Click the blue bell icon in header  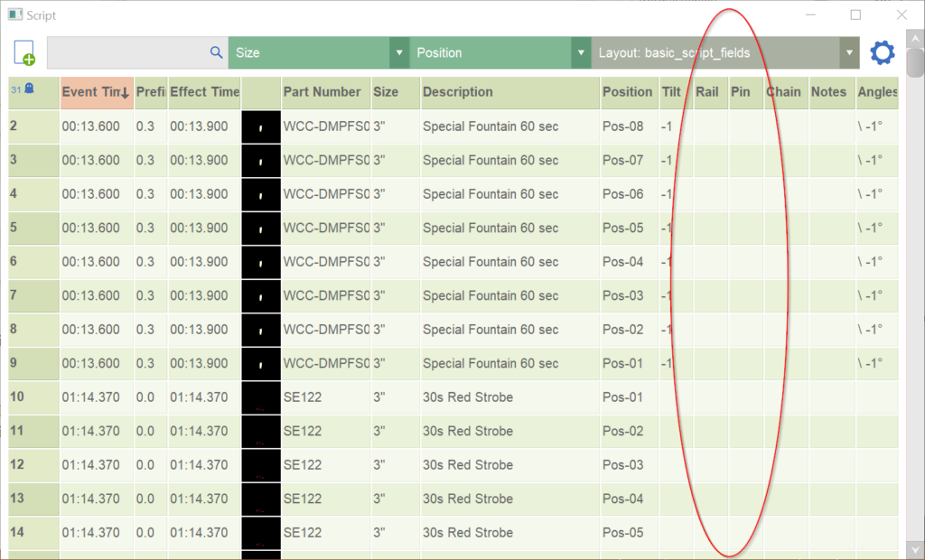pos(29,89)
